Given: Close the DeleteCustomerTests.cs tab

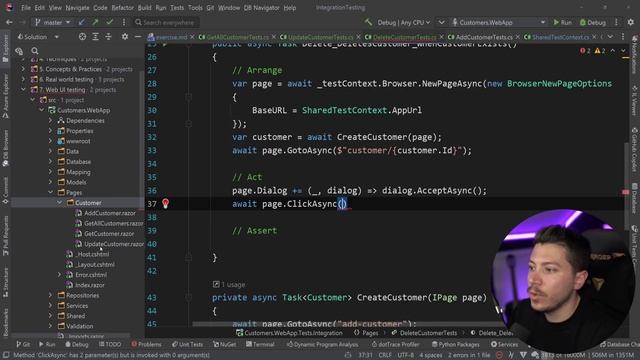Looking at the screenshot, I should click(x=441, y=37).
